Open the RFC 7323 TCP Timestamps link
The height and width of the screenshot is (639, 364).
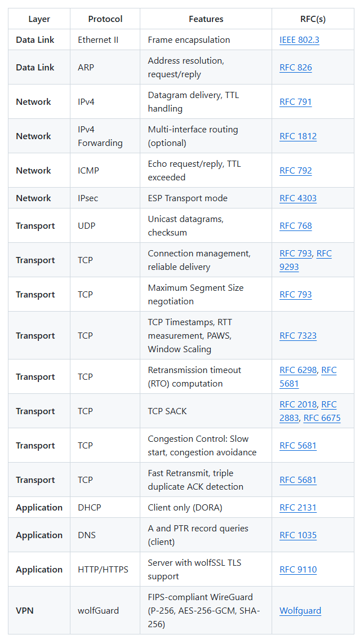pyautogui.click(x=298, y=336)
